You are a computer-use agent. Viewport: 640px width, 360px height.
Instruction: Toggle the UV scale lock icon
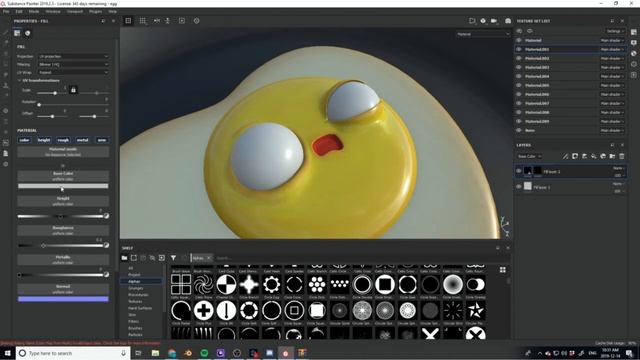(73, 89)
